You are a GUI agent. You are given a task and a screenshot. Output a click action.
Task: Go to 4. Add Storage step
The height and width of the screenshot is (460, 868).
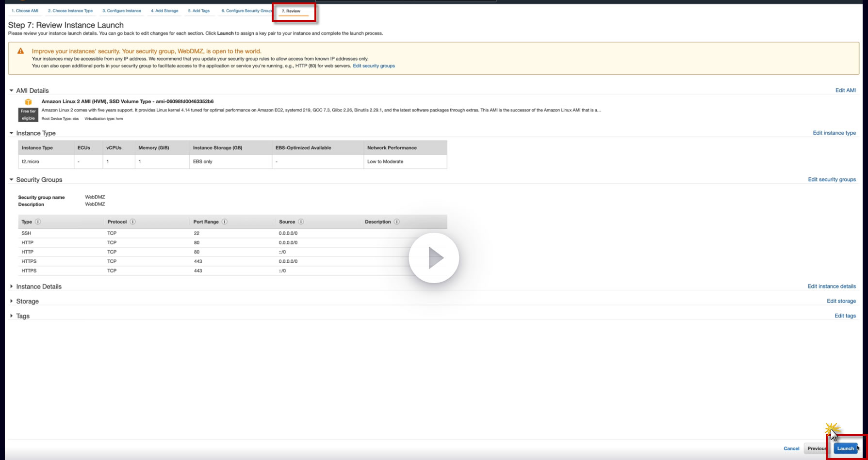pyautogui.click(x=164, y=11)
